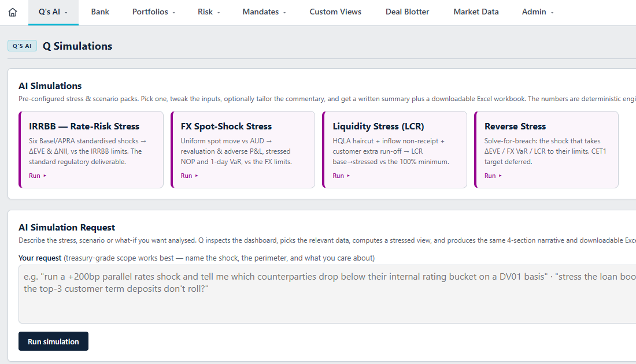The image size is (636, 364).
Task: Select the IRRBB — Rate-Risk Stress card title
Action: (84, 127)
